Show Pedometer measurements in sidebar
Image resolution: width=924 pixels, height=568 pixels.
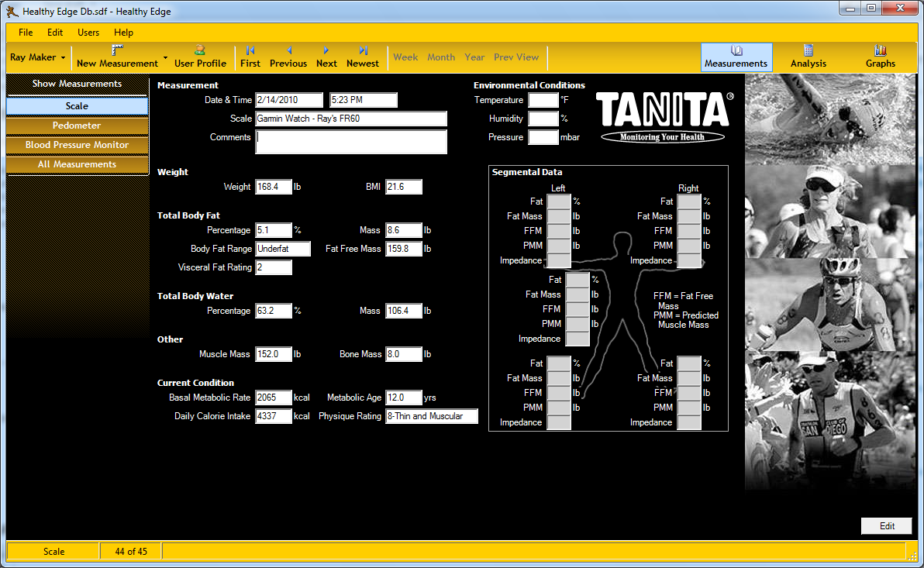tap(77, 126)
